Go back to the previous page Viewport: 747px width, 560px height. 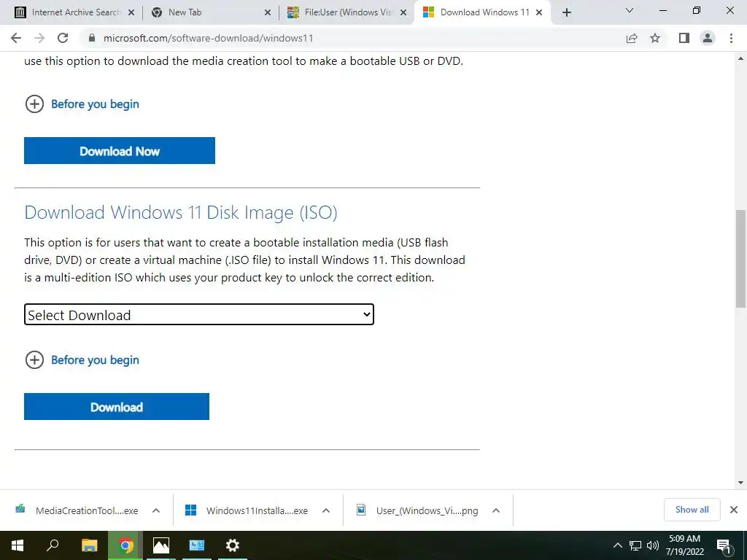point(16,38)
